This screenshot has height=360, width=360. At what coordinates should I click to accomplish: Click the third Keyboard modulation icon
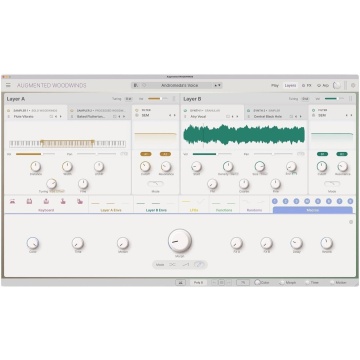(46, 201)
